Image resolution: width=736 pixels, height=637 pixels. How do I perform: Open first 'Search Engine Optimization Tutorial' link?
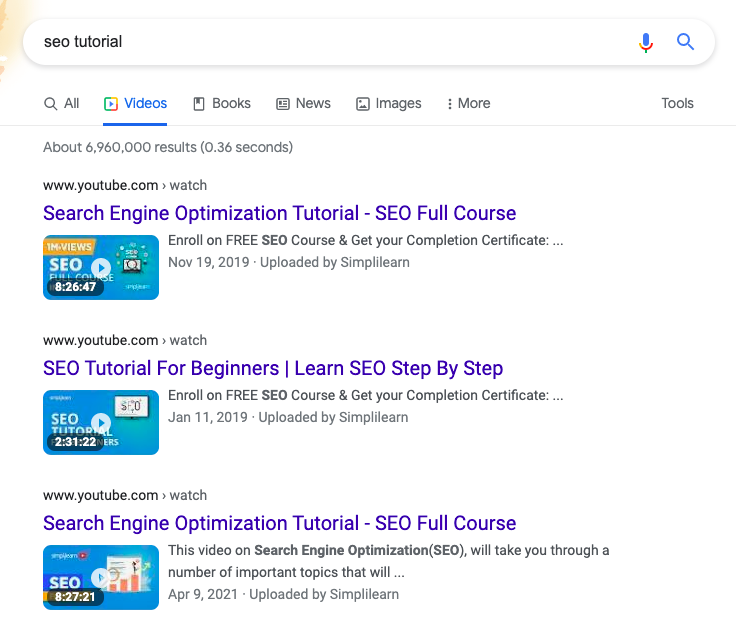tap(279, 213)
